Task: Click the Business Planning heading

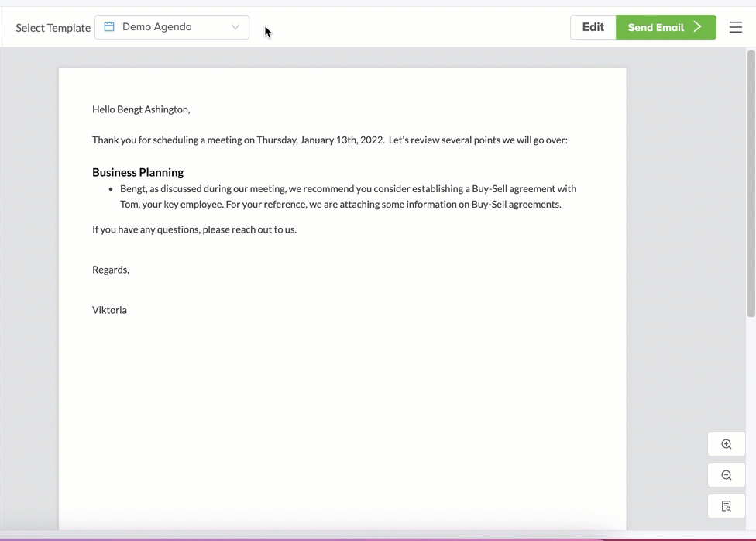Action: click(x=138, y=172)
